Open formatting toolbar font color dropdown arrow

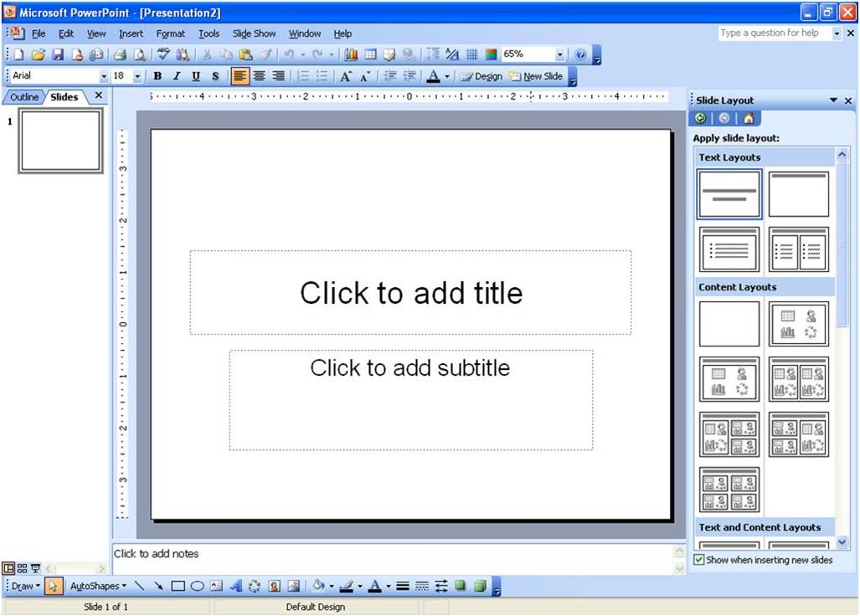[x=447, y=76]
